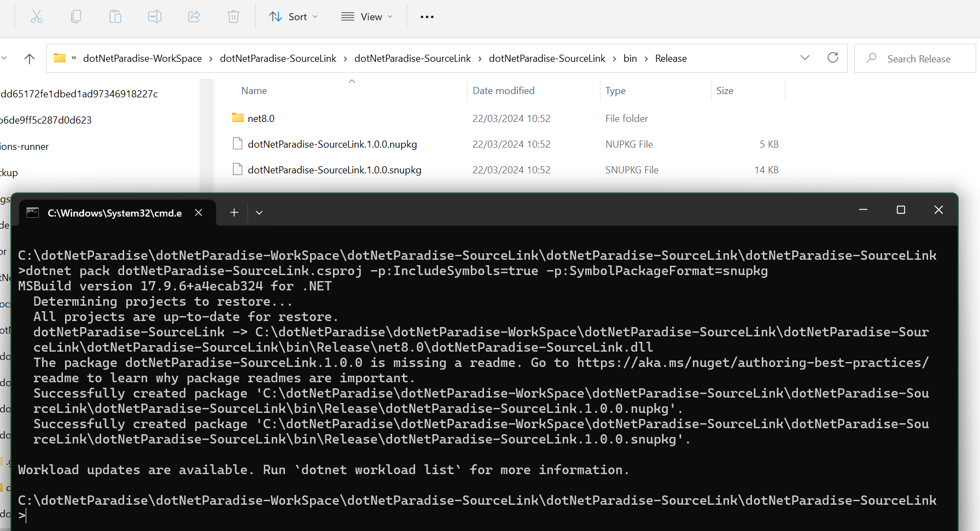Click the folder icon at the address bar start
Screen dimensions: 980x531
click(x=60, y=58)
